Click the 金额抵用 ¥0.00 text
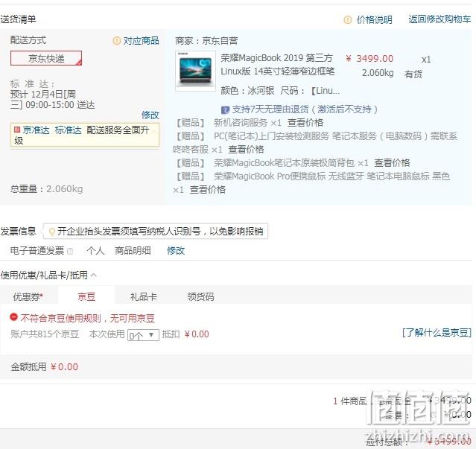 point(44,367)
